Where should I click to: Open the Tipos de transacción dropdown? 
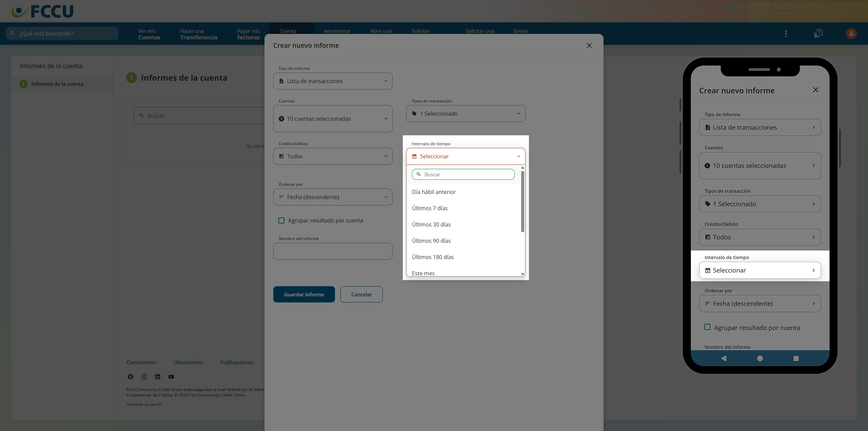tap(466, 114)
